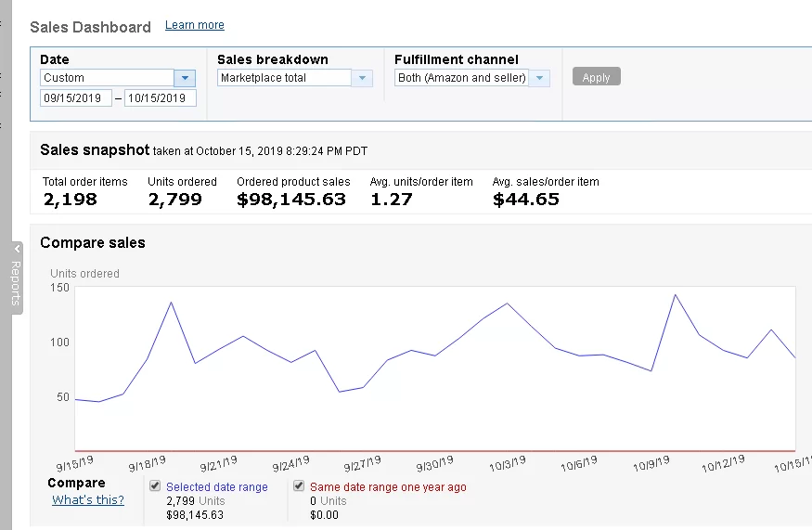Click the collapse chevron above Reports tab
Screen dimensions: 812x530
17,249
